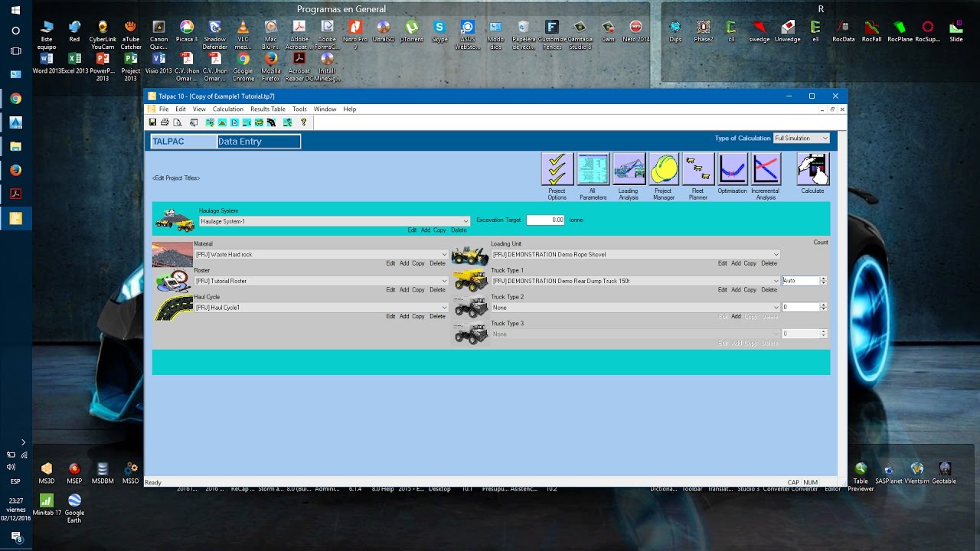980x551 pixels.
Task: Expand the Truck Type 2 dropdown
Action: point(776,308)
